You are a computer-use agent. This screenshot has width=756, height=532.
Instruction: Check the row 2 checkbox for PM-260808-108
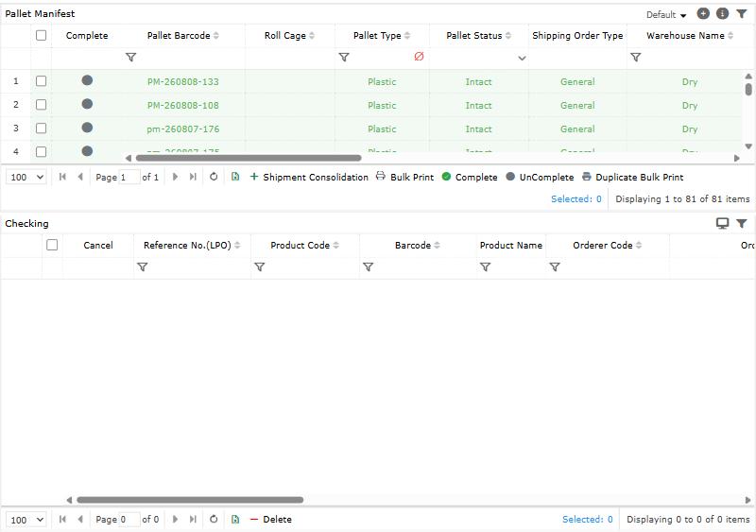[x=41, y=105]
